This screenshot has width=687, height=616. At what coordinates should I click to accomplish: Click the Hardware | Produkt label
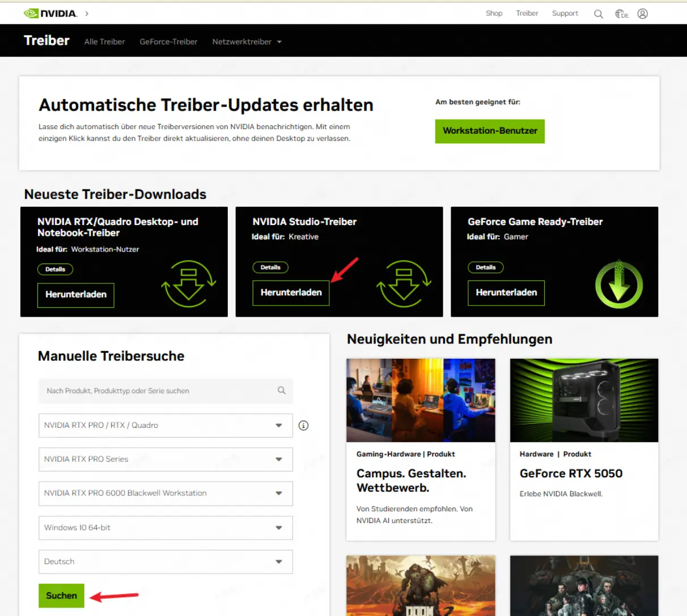[x=555, y=454]
